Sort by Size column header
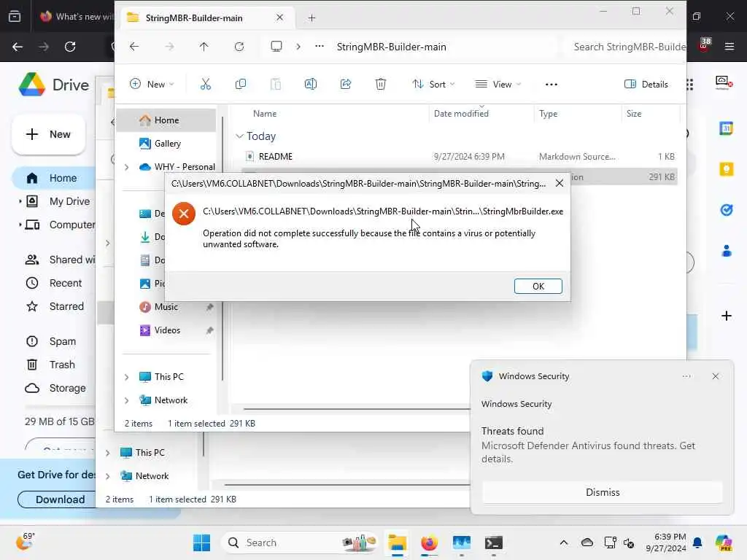The width and height of the screenshot is (747, 560). click(x=634, y=114)
